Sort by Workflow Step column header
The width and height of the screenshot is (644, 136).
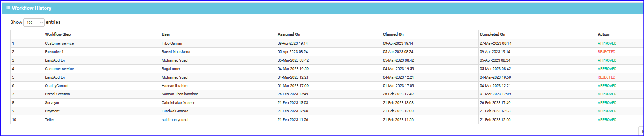point(58,34)
